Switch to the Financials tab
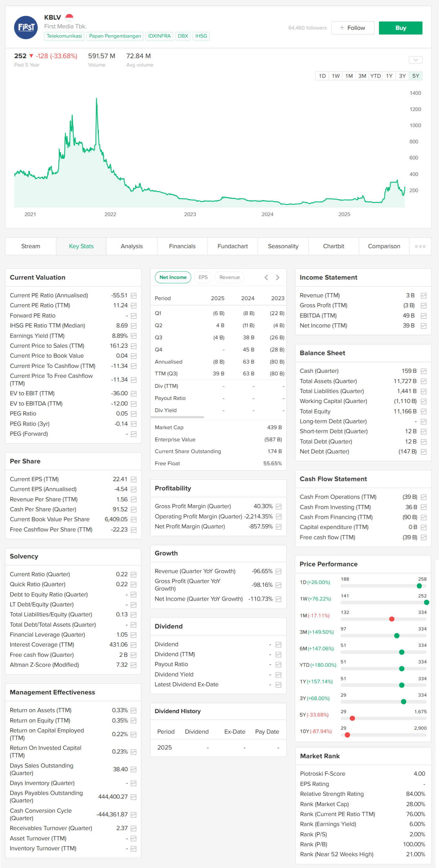 (x=182, y=246)
